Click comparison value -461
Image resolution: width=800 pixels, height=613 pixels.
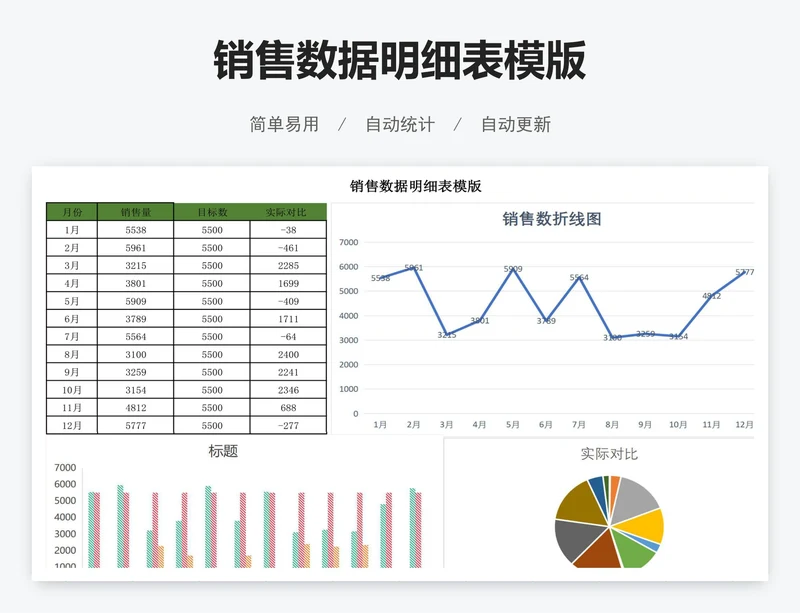click(288, 248)
